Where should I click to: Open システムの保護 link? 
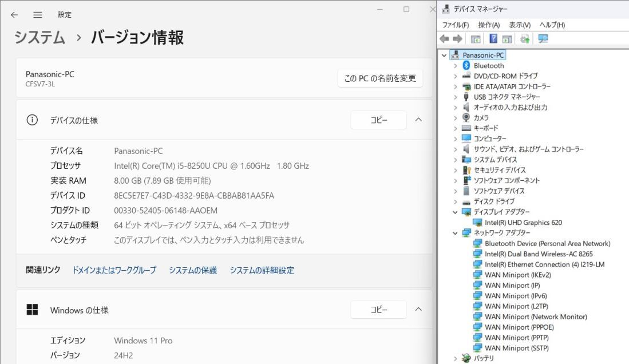pyautogui.click(x=193, y=270)
